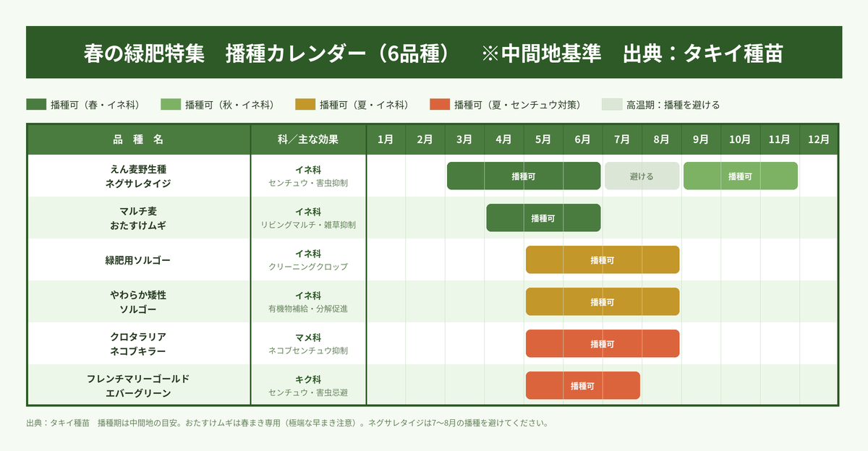Click the おたすけムギ 播種可 bar
868x451 pixels.
(543, 218)
